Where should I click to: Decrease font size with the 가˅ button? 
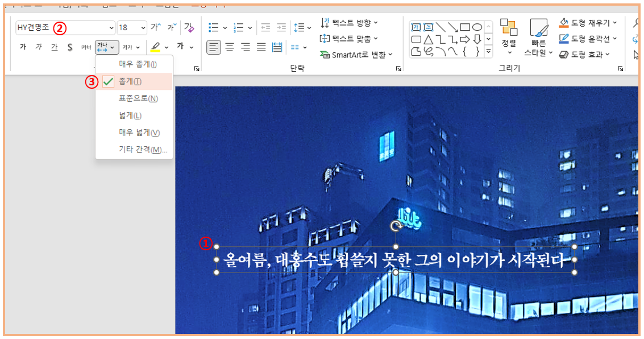(172, 27)
